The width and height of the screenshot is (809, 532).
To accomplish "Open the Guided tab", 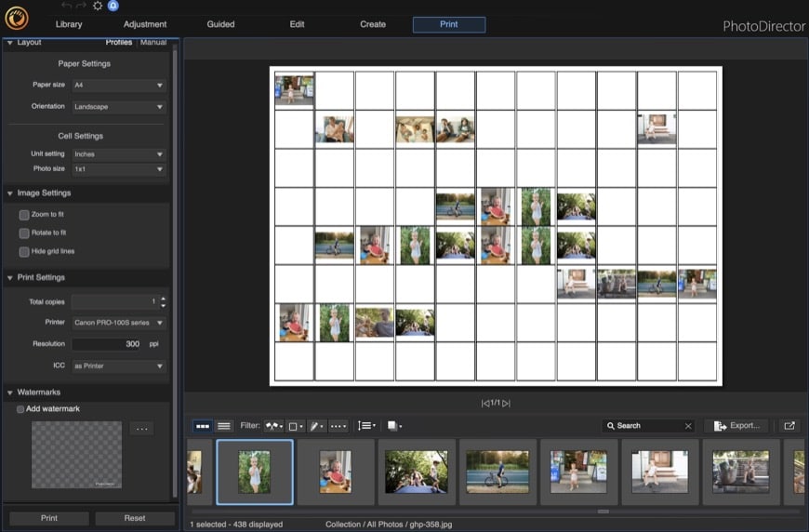I will [220, 24].
